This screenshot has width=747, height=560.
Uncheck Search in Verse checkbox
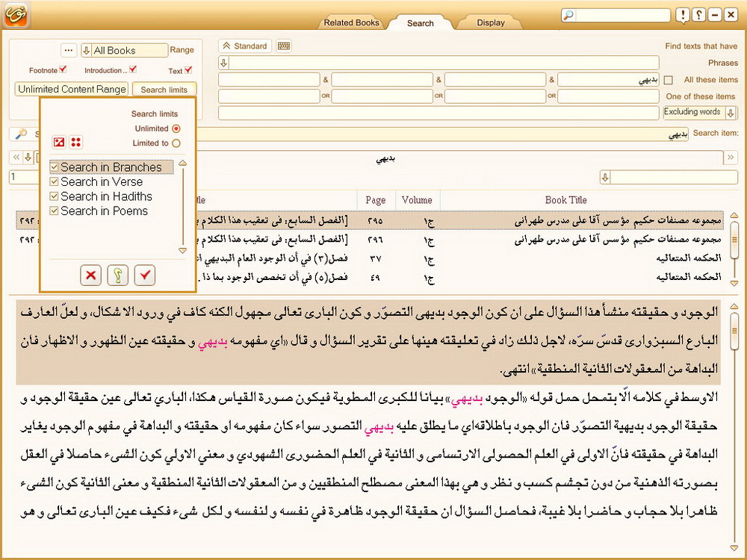pyautogui.click(x=54, y=181)
